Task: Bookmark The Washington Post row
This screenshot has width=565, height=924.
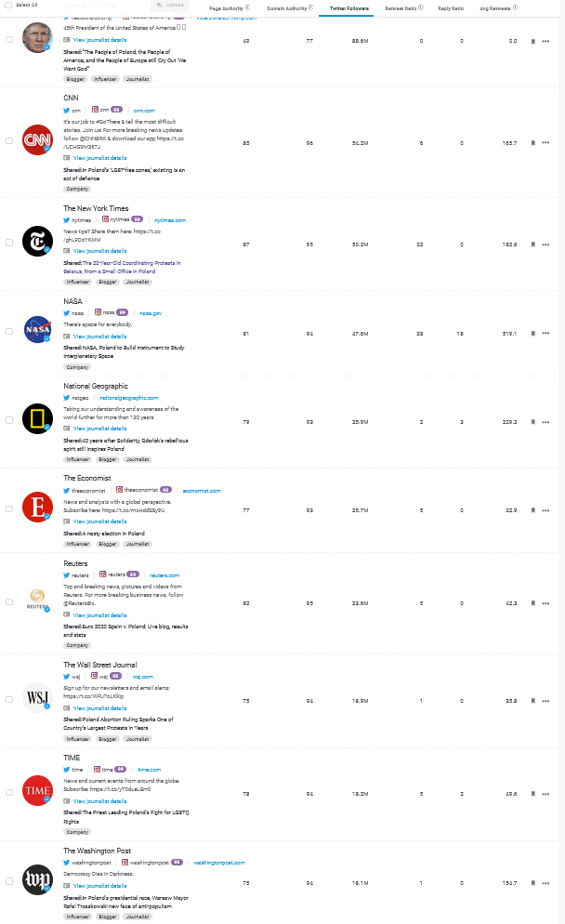Action: tap(532, 883)
